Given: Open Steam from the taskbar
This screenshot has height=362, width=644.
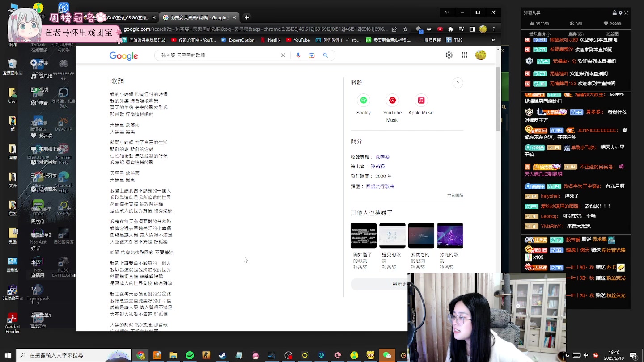Looking at the screenshot, I should [x=222, y=355].
